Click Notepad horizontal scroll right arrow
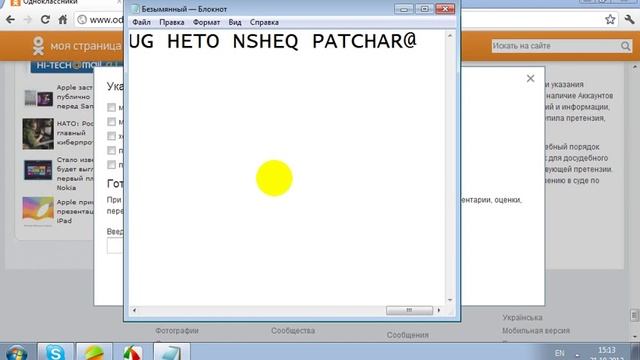The width and height of the screenshot is (640, 360). [x=439, y=310]
